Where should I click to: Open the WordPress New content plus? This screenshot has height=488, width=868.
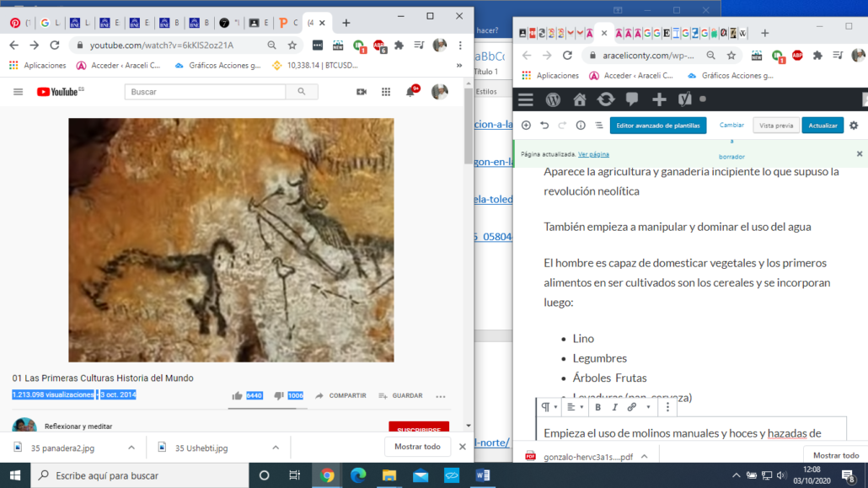(x=659, y=99)
